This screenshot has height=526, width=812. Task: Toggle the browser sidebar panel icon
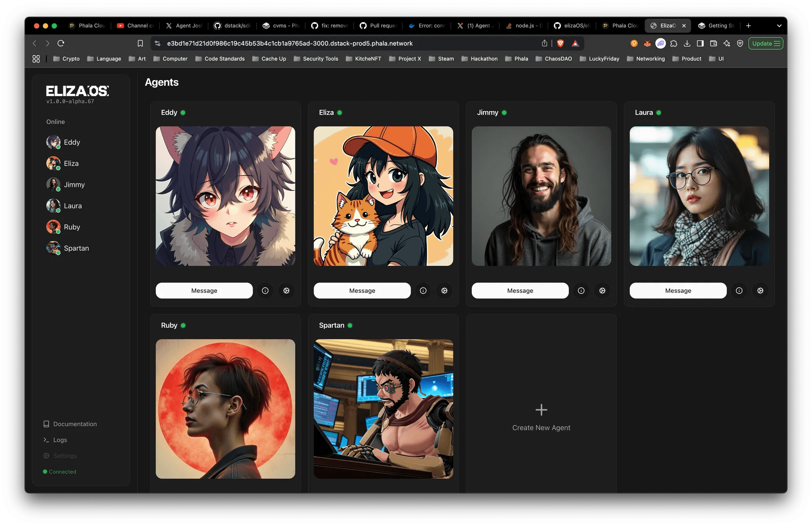[x=700, y=43]
